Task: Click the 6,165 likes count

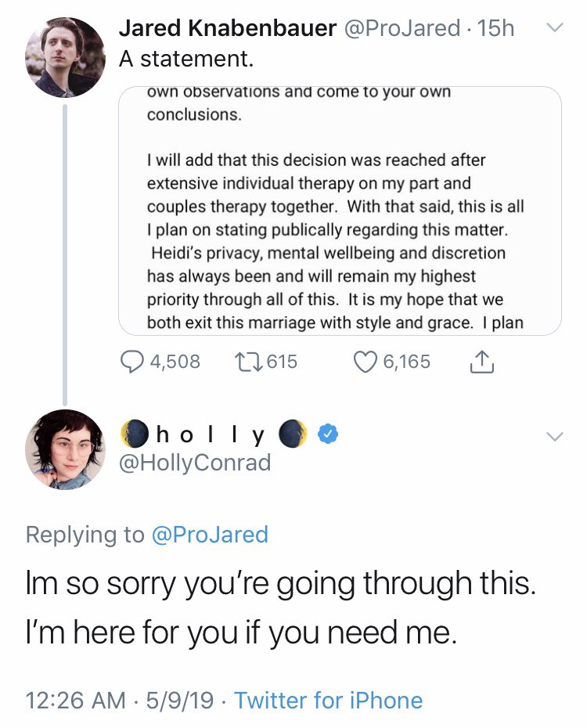Action: [407, 362]
